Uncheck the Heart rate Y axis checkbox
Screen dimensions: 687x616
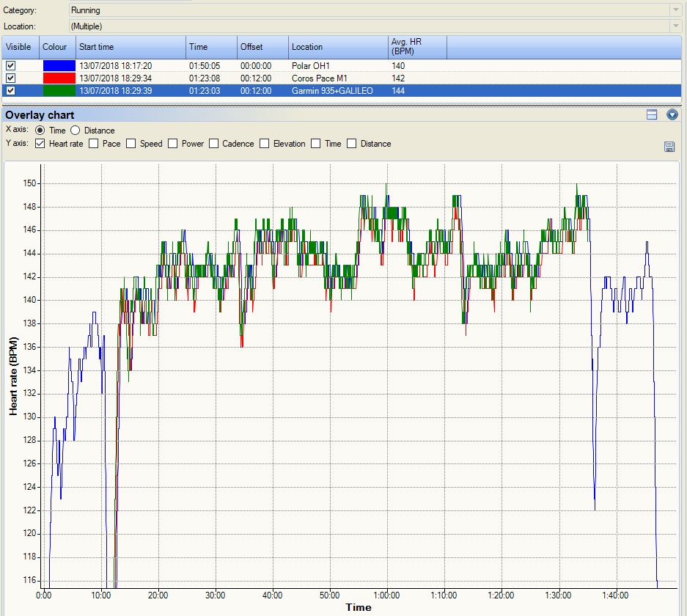coord(40,144)
